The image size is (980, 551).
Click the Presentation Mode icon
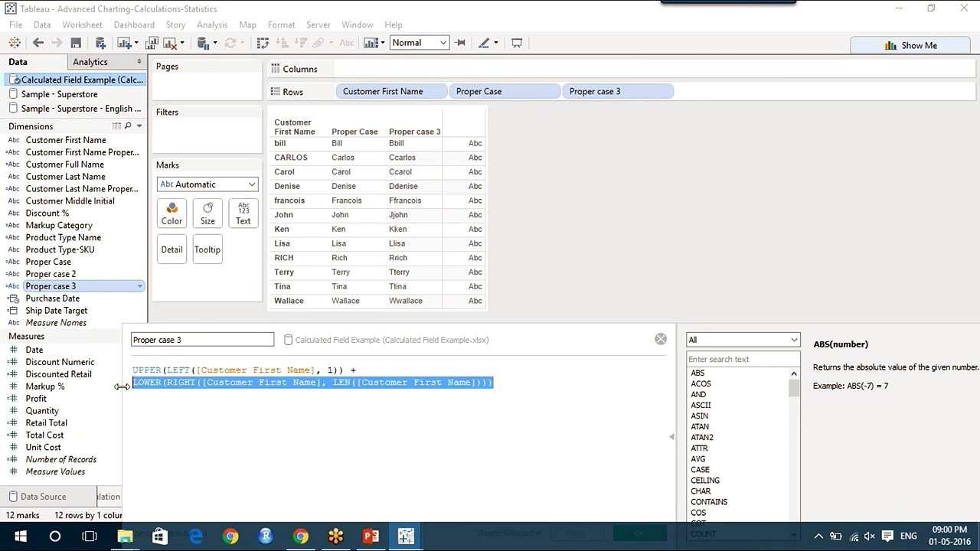[517, 43]
